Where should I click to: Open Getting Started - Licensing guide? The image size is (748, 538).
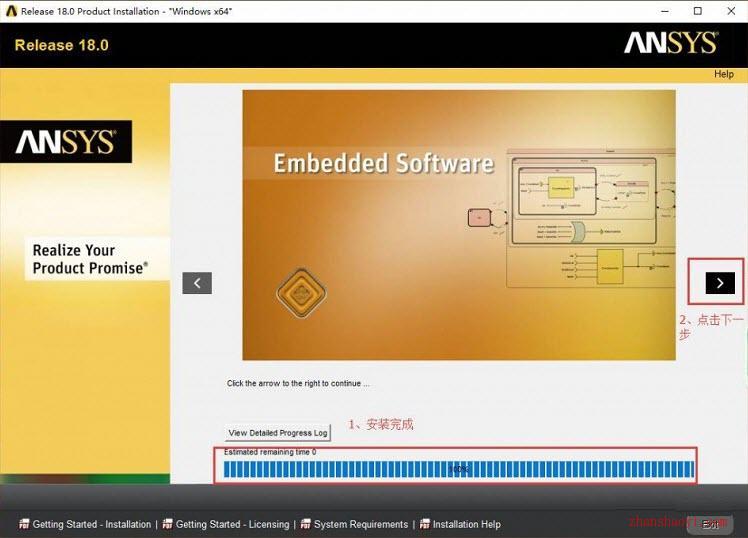(x=232, y=524)
